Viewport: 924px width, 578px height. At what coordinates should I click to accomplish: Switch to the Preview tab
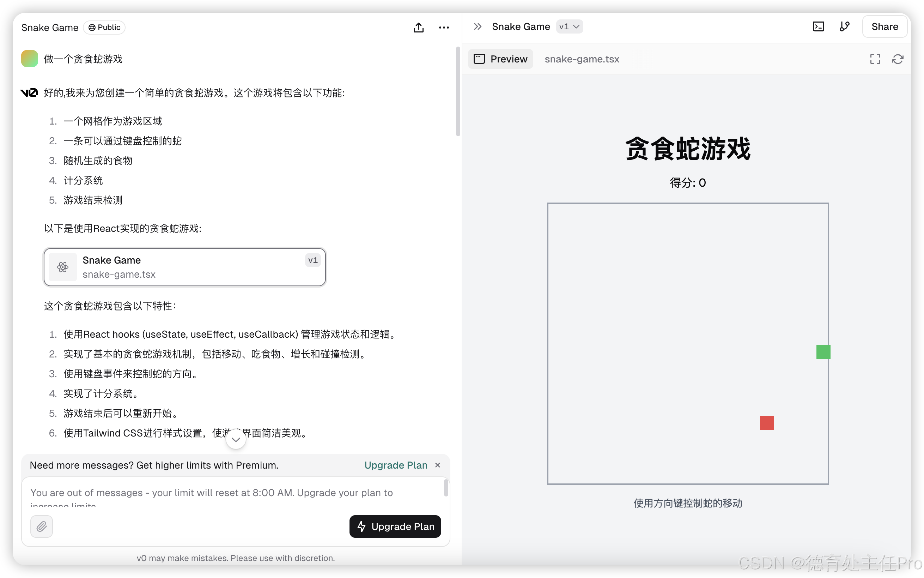[500, 59]
